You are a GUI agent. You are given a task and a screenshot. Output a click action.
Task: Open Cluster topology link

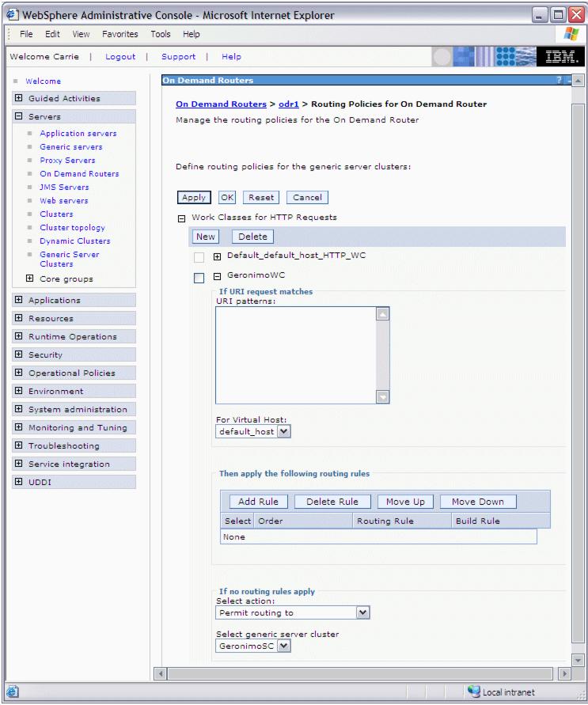pos(72,228)
